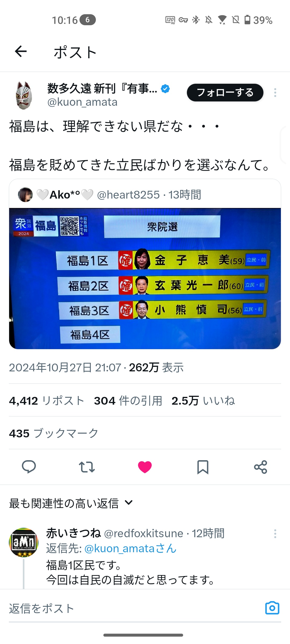Toggle the bookmark icon

[x=203, y=467]
